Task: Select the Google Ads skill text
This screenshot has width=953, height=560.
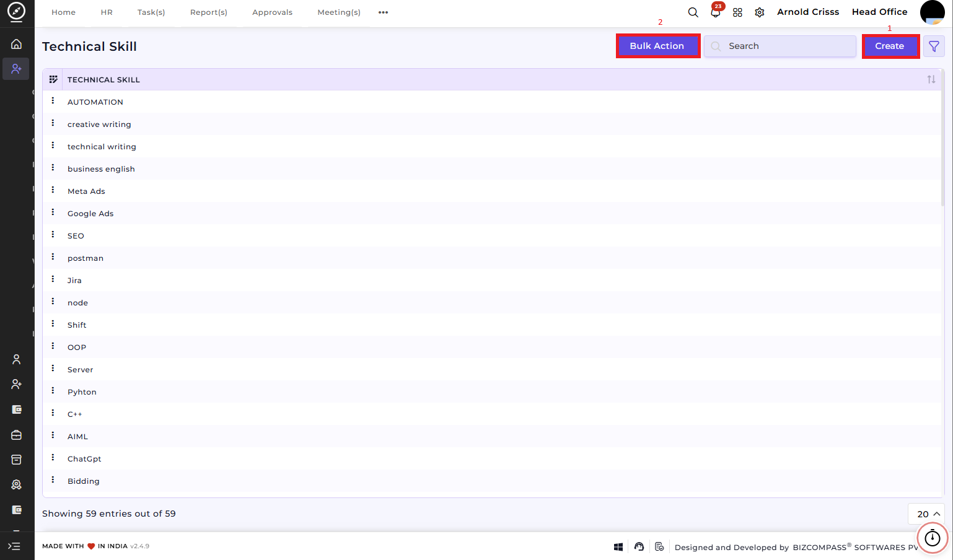Action: coord(90,214)
